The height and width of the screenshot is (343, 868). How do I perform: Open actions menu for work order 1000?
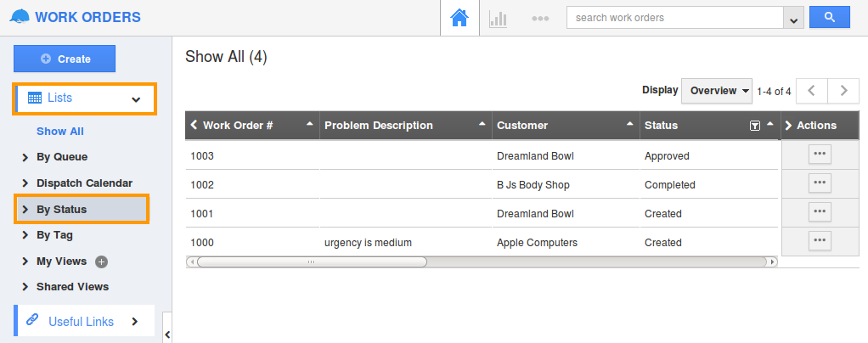(820, 240)
